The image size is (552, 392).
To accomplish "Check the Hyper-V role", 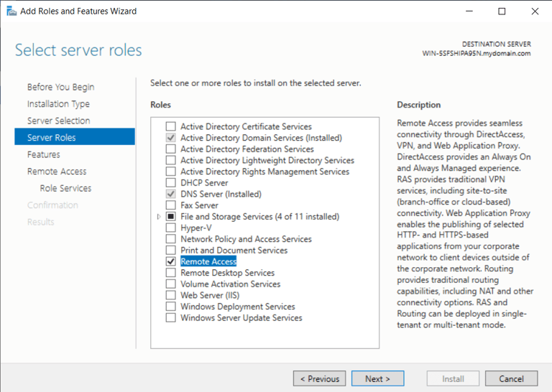I will [170, 228].
